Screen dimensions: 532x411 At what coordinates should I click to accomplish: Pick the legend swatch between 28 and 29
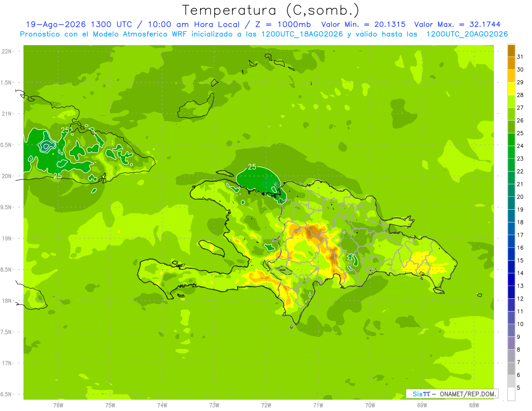[511, 89]
